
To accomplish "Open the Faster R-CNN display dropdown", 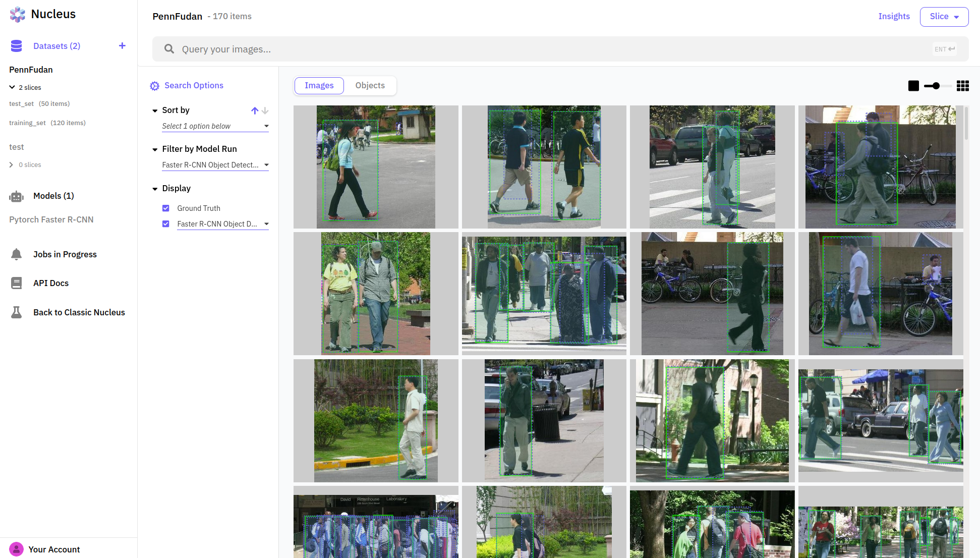I will 223,224.
